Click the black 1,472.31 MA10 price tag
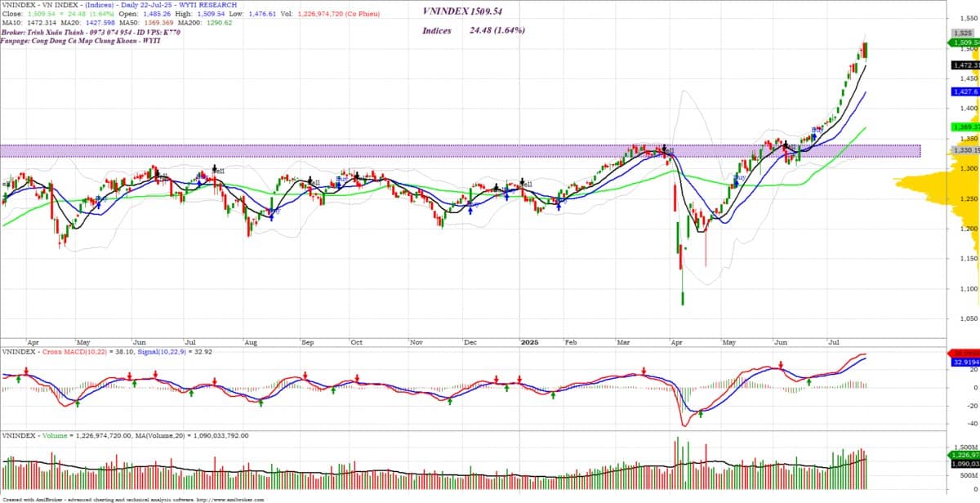Screen dimensions: 980x503 pos(964,64)
